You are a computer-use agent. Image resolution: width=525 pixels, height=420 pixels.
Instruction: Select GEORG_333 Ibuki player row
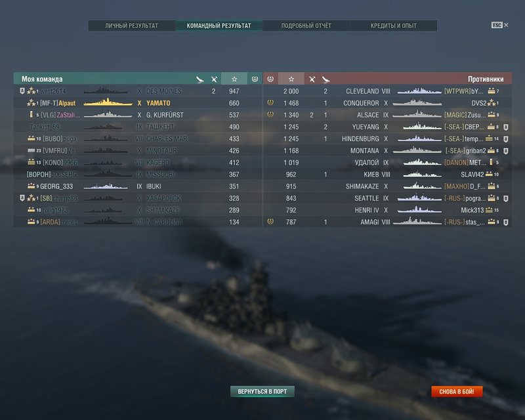(138, 186)
